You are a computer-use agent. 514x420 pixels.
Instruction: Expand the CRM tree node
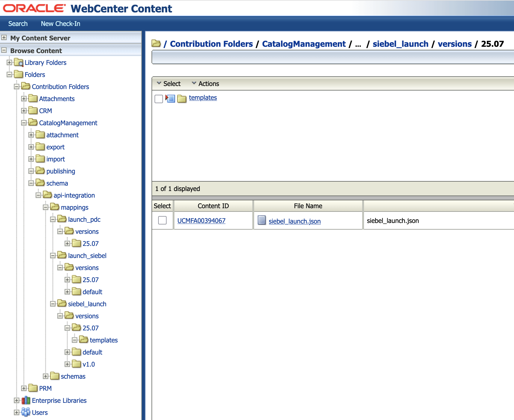24,111
